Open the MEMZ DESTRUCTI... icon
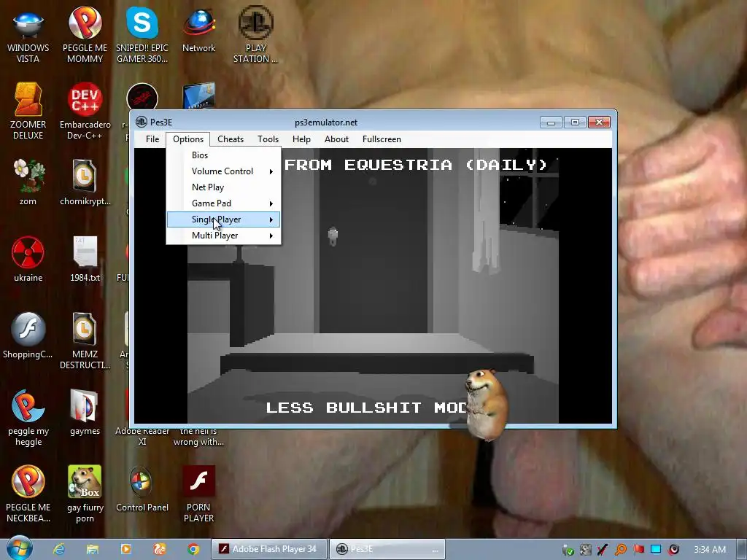This screenshot has width=747, height=560. (x=85, y=342)
